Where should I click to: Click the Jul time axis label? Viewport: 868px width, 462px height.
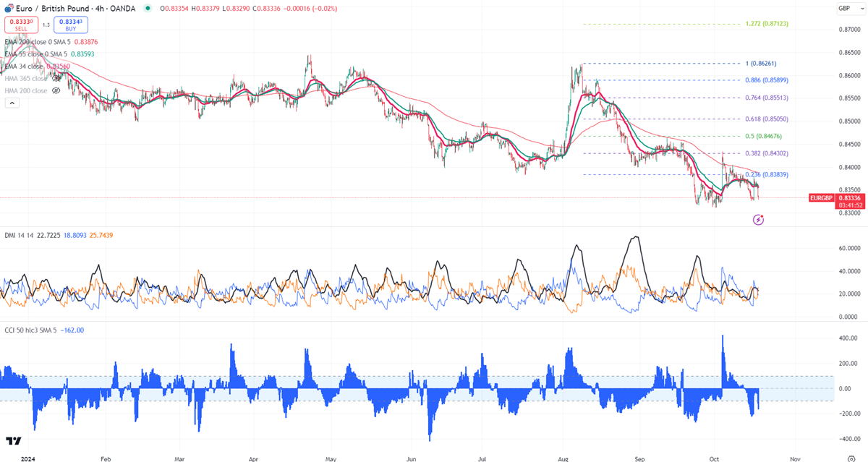[483, 458]
